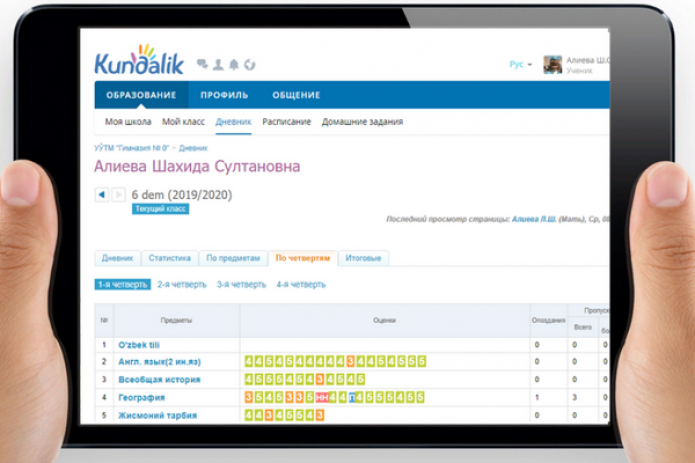Click the next class right arrow
Viewport: 695px width, 463px height.
point(118,195)
